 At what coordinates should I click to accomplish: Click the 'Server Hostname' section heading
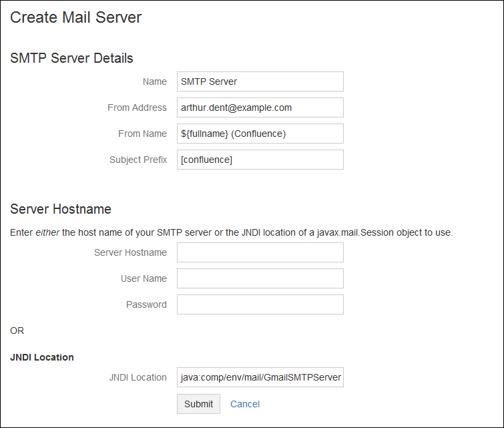(61, 209)
